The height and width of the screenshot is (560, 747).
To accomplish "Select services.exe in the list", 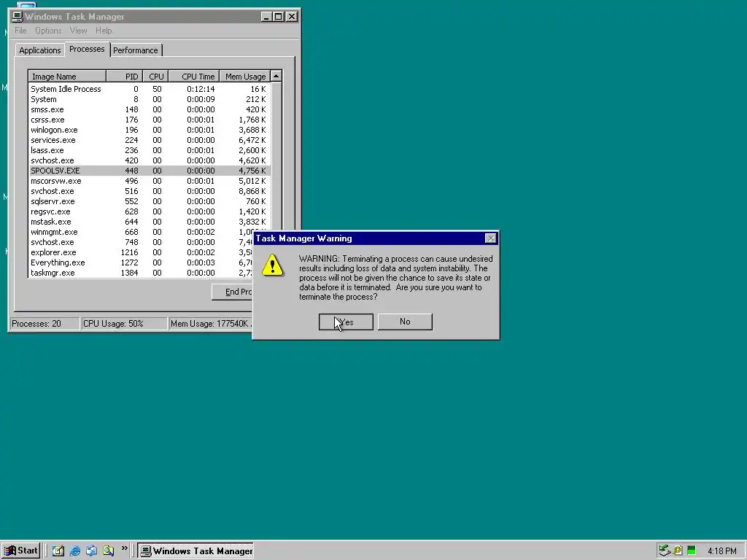I will [150, 140].
